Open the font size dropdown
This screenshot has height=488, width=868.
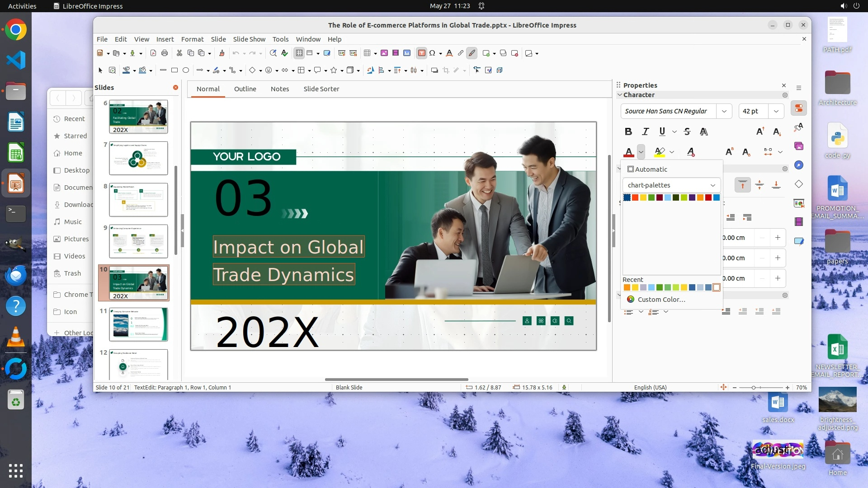(776, 111)
